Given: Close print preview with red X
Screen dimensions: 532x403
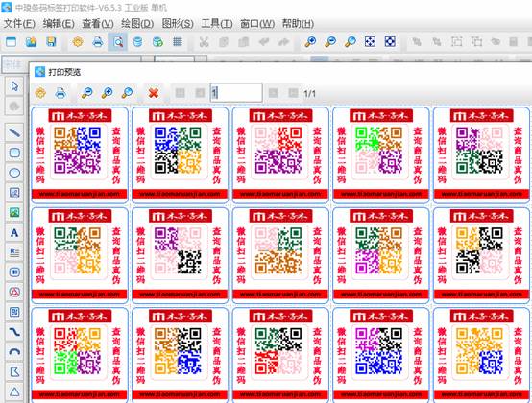Looking at the screenshot, I should click(154, 93).
